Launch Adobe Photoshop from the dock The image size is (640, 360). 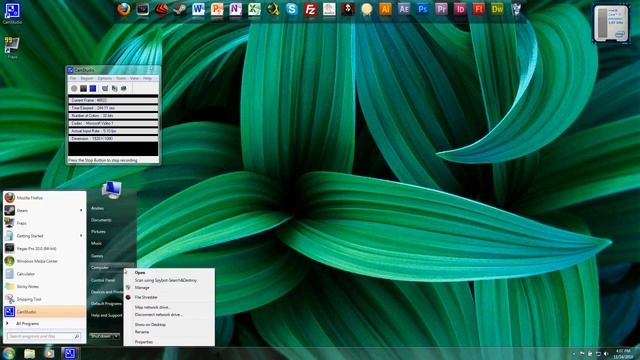[x=422, y=9]
